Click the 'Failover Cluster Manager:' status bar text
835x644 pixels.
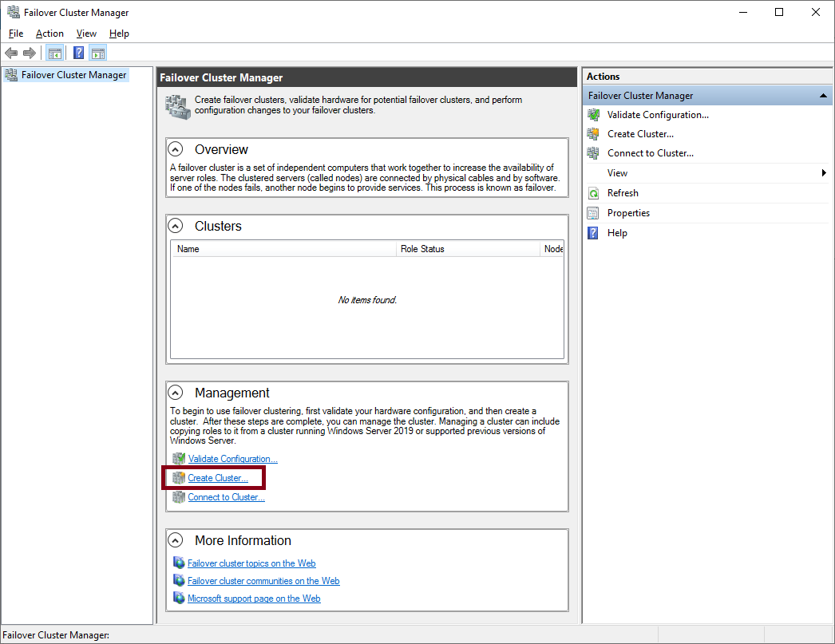[x=56, y=635]
